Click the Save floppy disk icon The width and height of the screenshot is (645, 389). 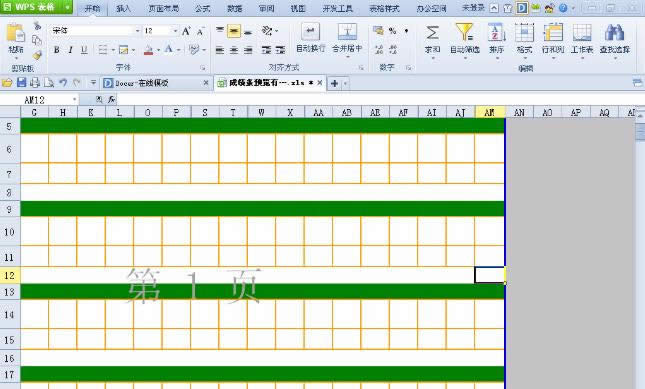21,83
